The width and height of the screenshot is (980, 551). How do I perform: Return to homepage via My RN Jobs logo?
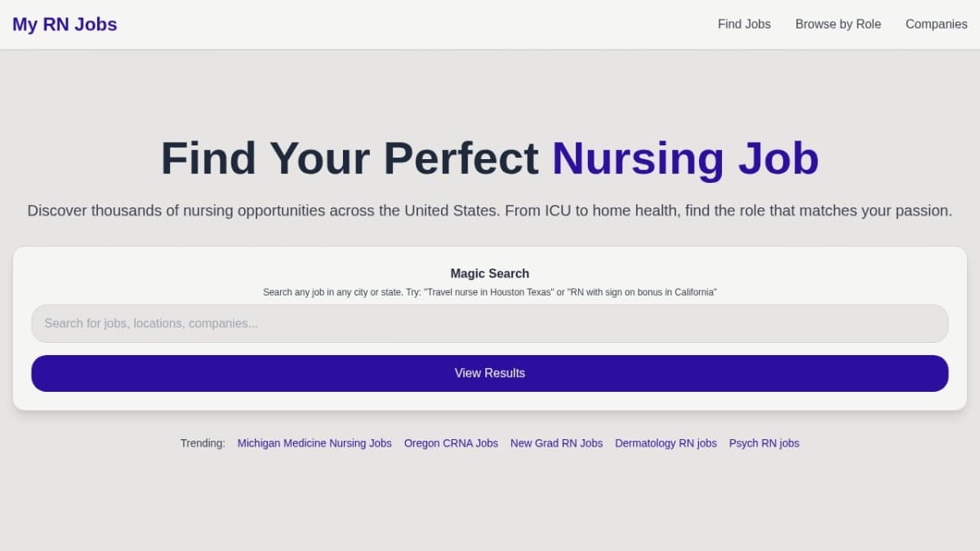[x=64, y=24]
